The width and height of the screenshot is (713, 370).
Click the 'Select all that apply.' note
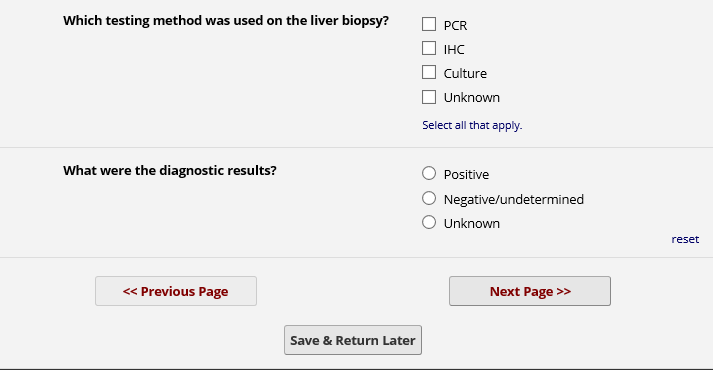[472, 125]
